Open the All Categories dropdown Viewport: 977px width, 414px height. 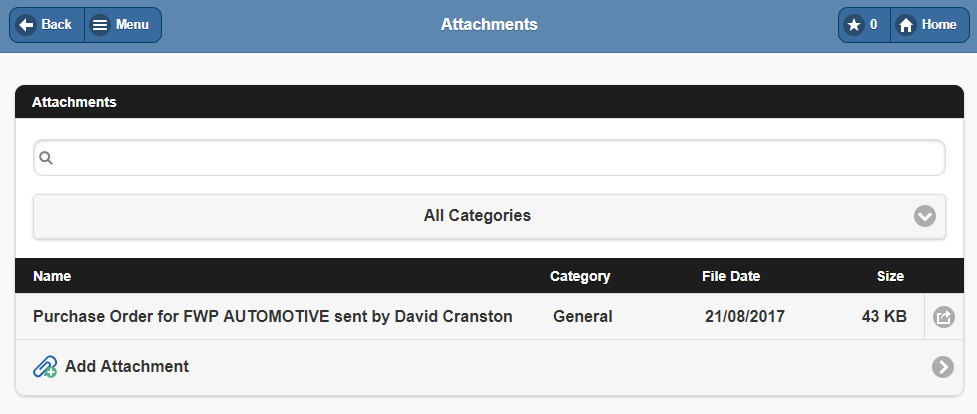point(477,215)
